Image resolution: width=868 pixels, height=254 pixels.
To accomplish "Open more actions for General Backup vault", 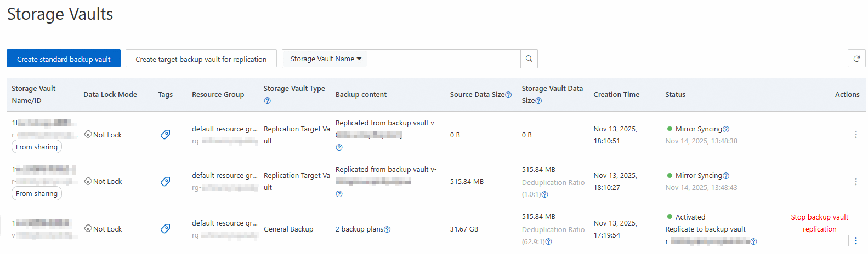I will pyautogui.click(x=855, y=241).
